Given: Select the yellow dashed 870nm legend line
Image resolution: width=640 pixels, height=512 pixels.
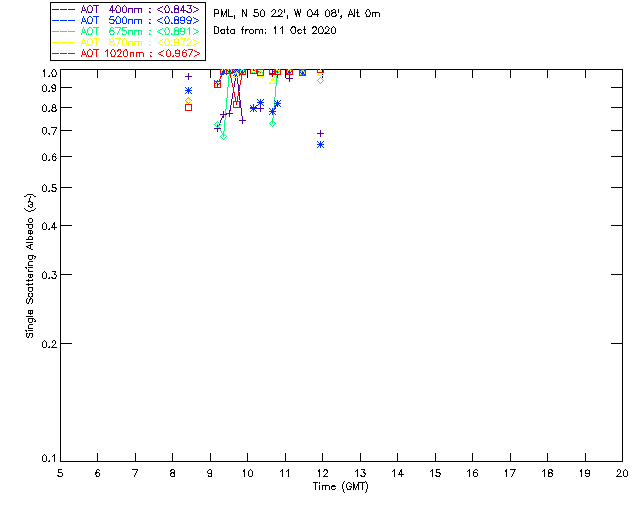Looking at the screenshot, I should tap(63, 42).
